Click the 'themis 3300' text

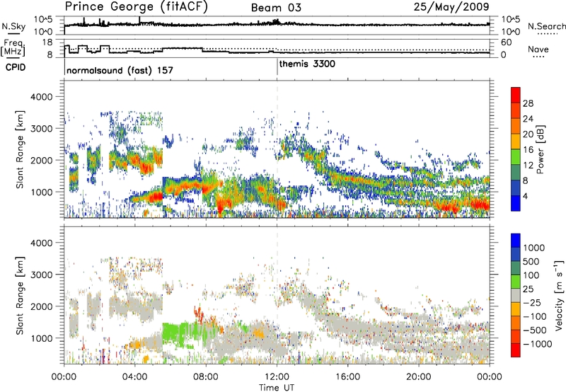coord(307,64)
